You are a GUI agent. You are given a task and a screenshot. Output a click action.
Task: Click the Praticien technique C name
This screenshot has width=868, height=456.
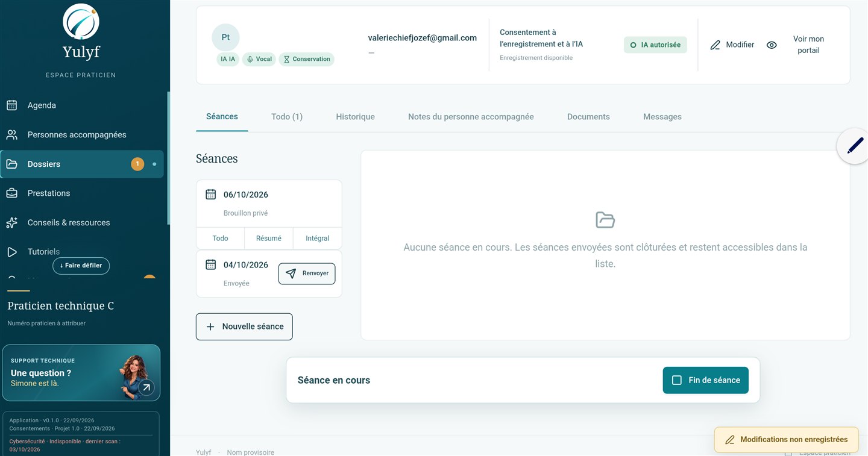click(x=61, y=306)
